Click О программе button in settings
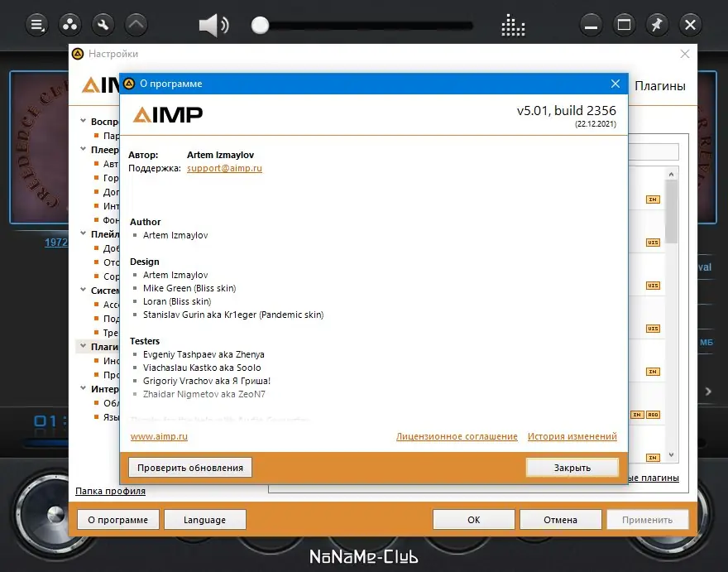 click(118, 520)
